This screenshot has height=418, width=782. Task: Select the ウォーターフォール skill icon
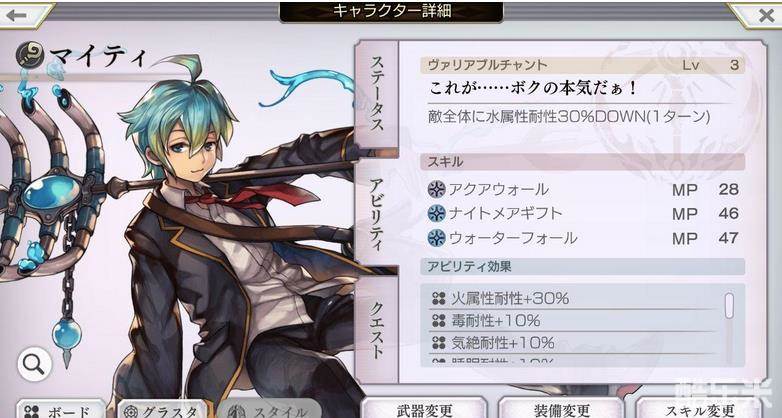437,237
